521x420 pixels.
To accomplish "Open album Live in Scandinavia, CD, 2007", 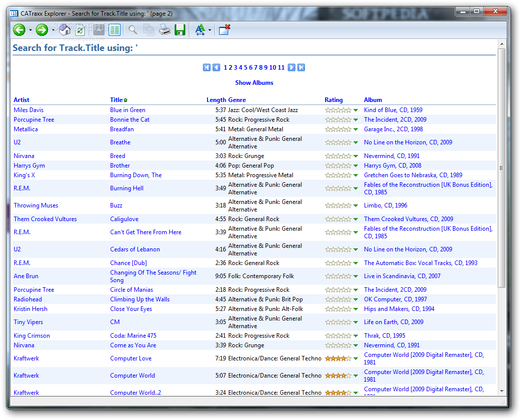I will pyautogui.click(x=402, y=276).
